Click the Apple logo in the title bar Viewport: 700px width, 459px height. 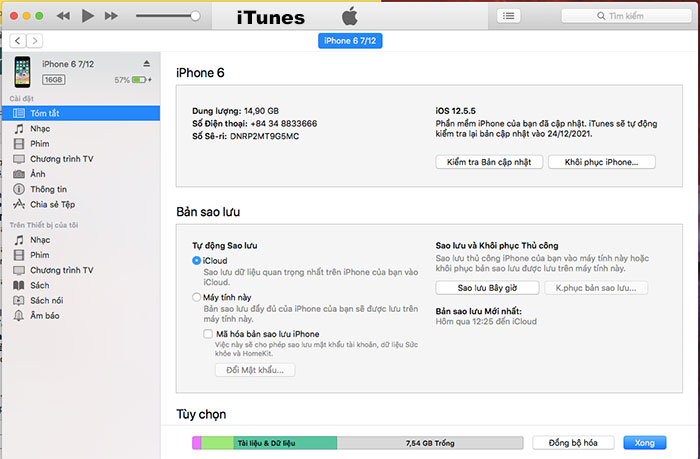pos(350,16)
